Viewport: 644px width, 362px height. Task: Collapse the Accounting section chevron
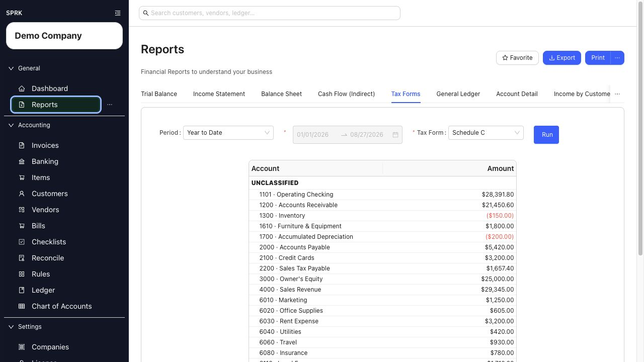pyautogui.click(x=11, y=125)
